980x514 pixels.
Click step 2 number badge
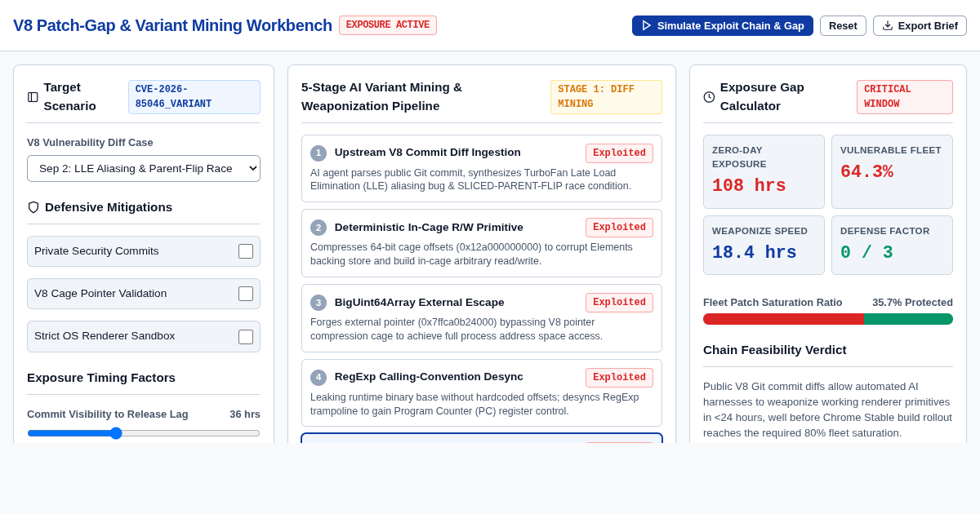coord(318,228)
